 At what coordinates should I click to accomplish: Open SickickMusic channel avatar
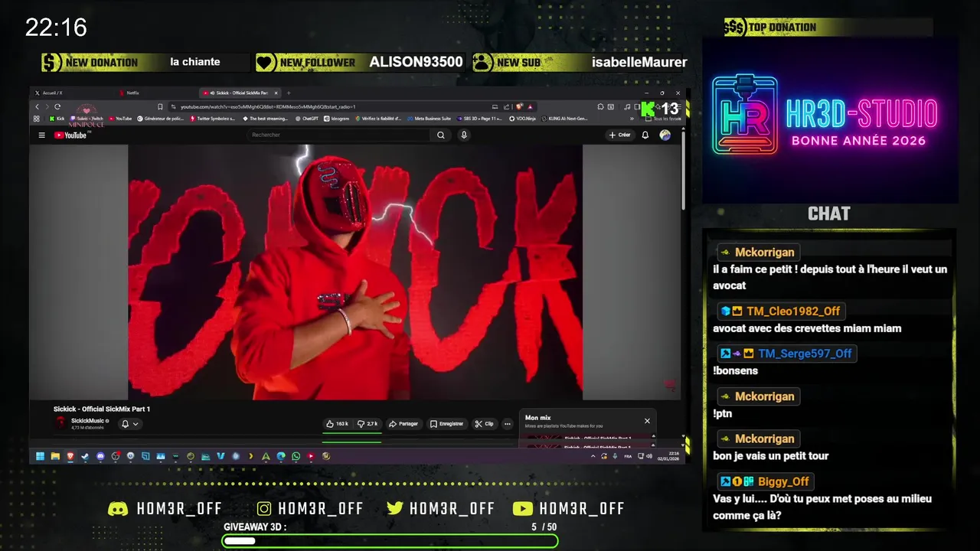(x=61, y=422)
